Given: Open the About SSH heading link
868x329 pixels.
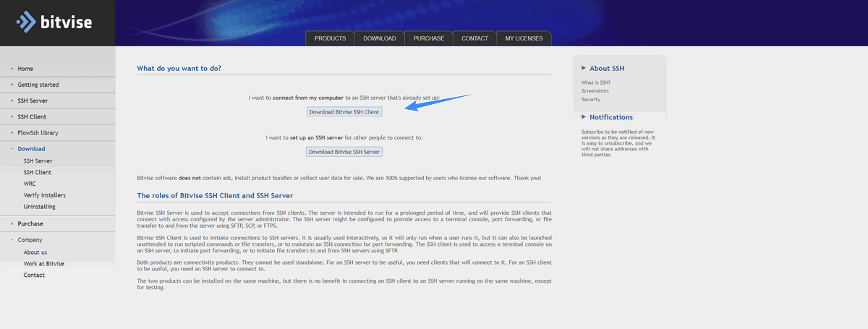Looking at the screenshot, I should [607, 68].
